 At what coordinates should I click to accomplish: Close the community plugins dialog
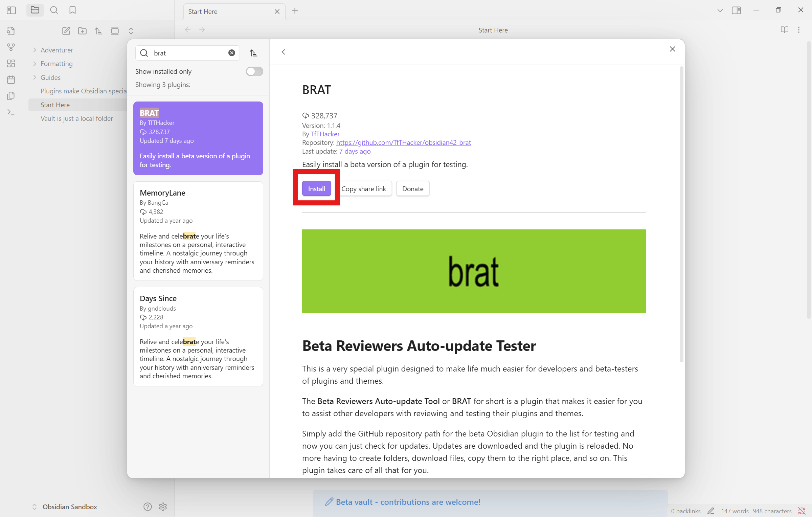point(672,49)
